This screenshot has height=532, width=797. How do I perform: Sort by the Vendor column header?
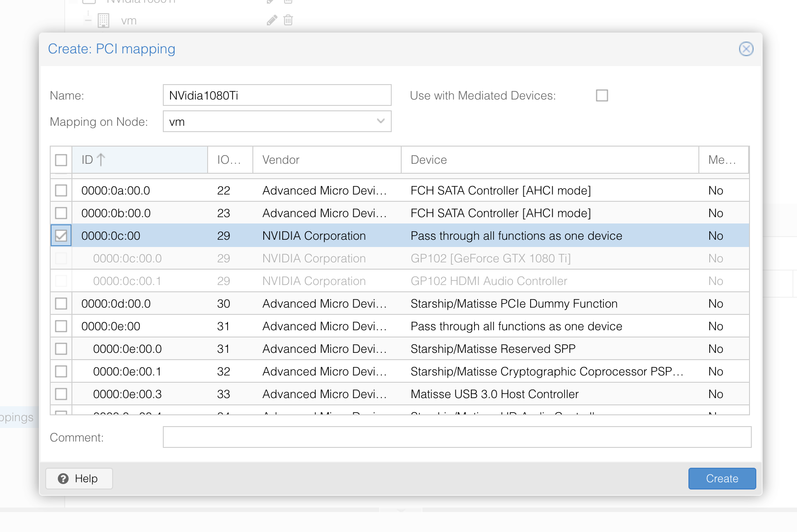[327, 160]
